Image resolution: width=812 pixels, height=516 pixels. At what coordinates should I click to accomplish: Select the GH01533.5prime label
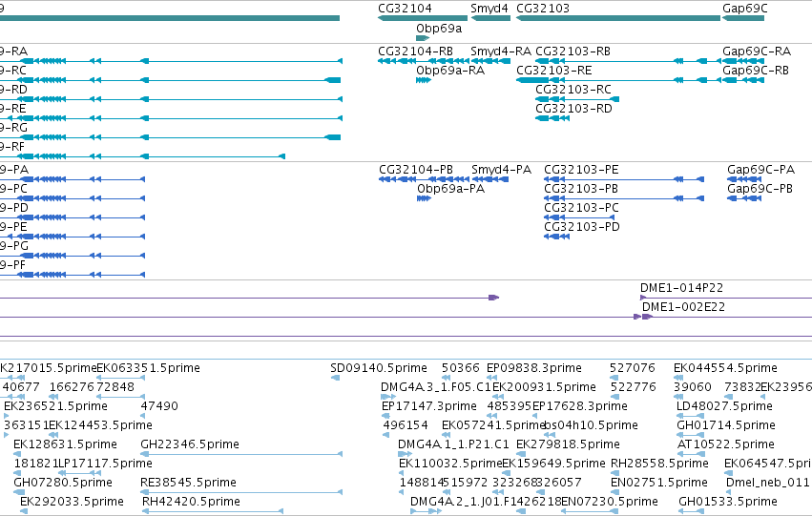click(x=728, y=502)
